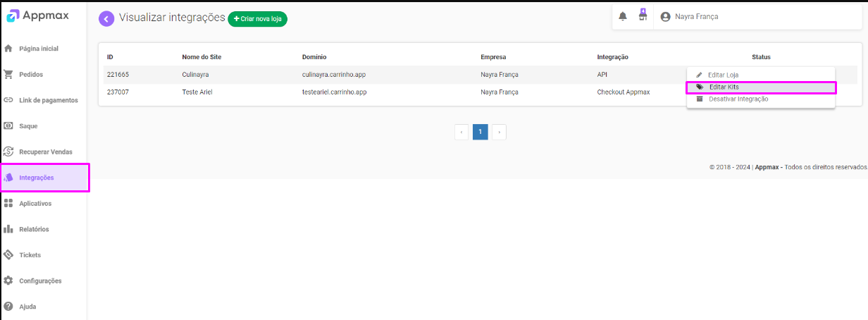Go back using the purple arrow button
The image size is (868, 320).
[106, 19]
